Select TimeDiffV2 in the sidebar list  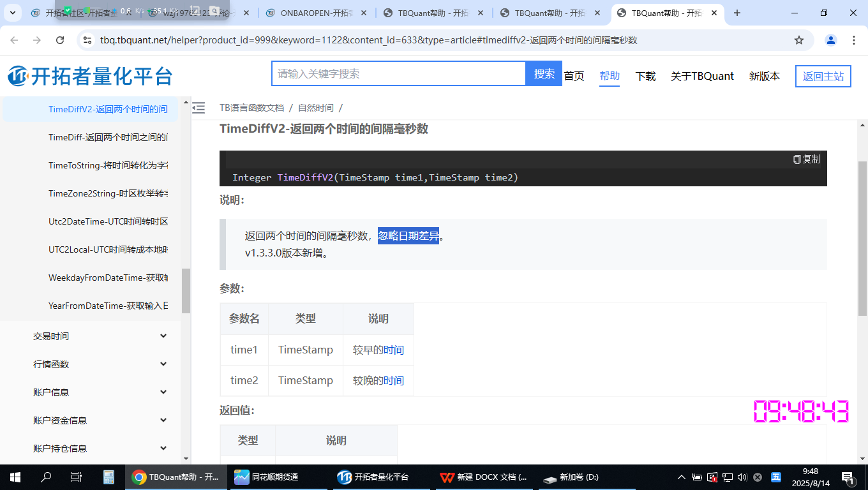tap(90, 109)
